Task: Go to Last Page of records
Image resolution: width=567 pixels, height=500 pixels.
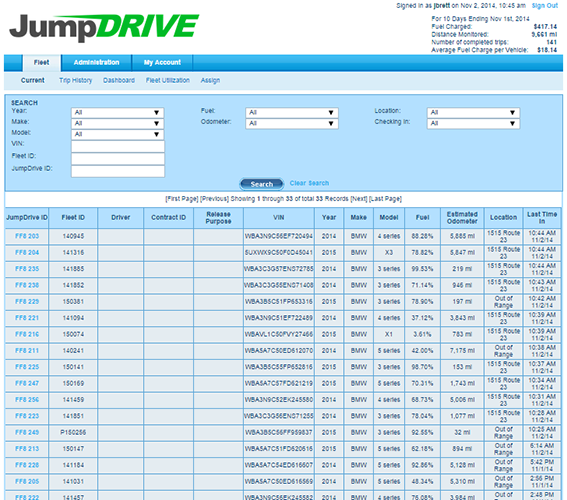Action: click(x=385, y=199)
